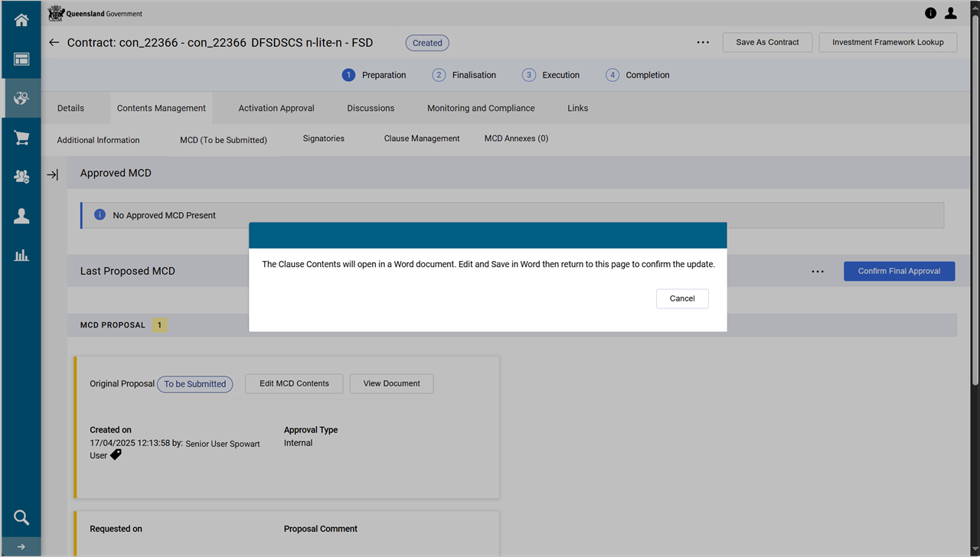Open the user profile icon at top right
980x557 pixels.
coord(950,13)
